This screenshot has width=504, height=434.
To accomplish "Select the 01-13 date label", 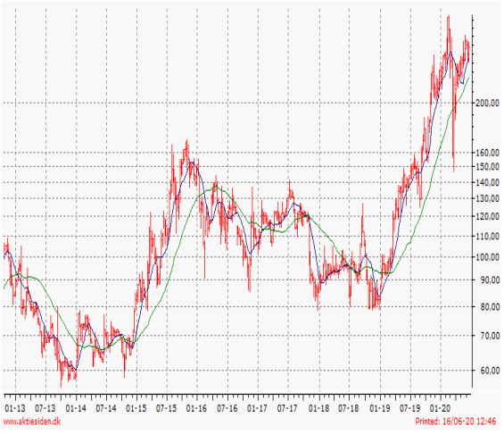I will [15, 409].
